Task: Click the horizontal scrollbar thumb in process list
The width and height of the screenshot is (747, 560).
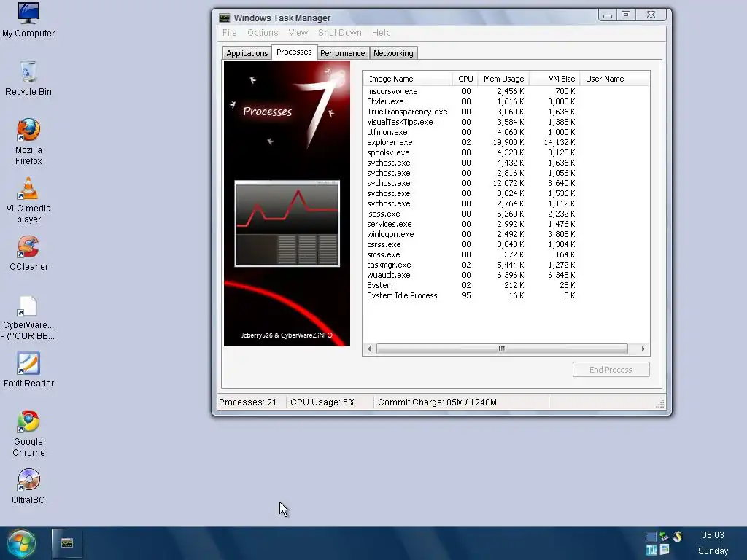Action: [x=502, y=349]
